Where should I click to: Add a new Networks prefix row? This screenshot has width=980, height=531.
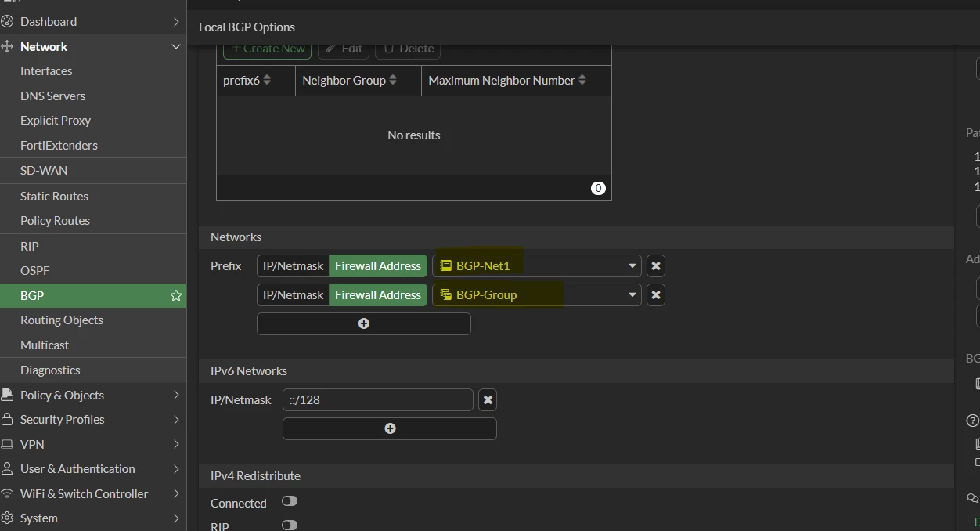tap(364, 323)
